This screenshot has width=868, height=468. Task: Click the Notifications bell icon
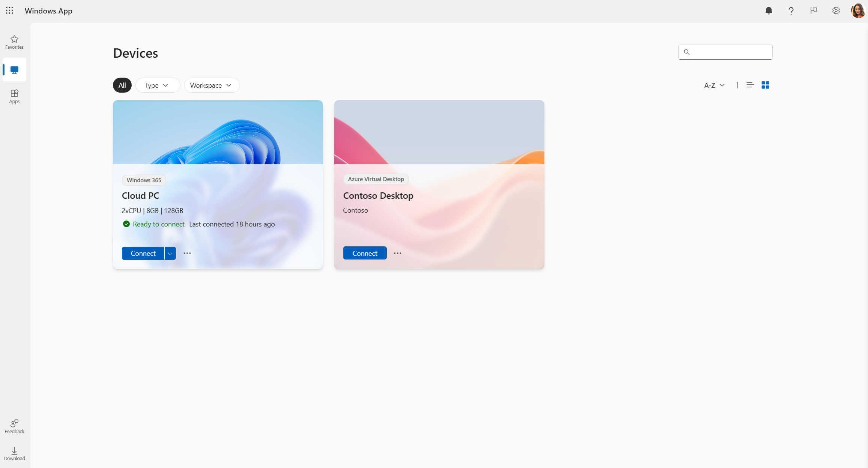coord(769,10)
